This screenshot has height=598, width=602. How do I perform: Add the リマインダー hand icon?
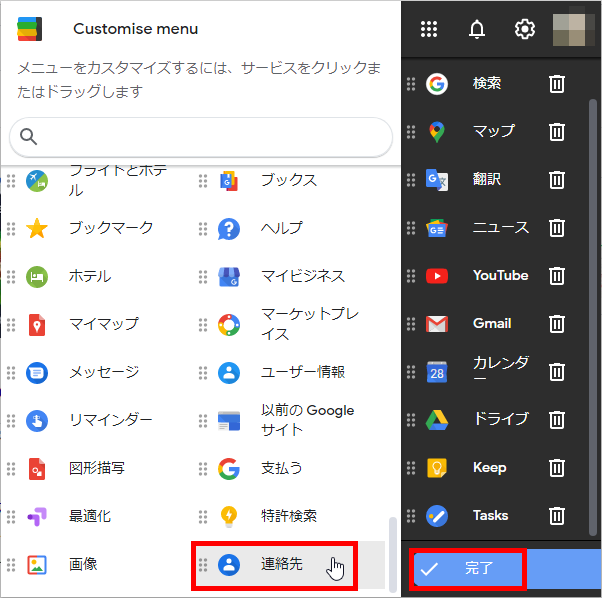click(37, 421)
